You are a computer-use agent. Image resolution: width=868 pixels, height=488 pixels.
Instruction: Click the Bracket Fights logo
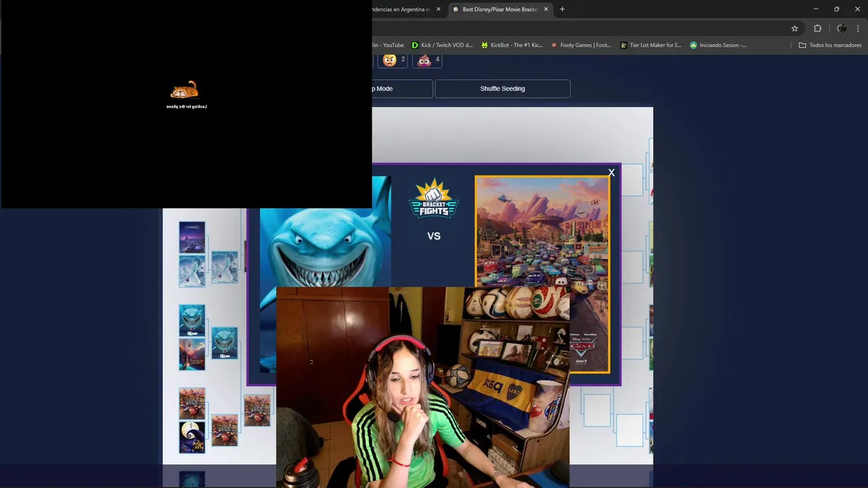coord(434,199)
